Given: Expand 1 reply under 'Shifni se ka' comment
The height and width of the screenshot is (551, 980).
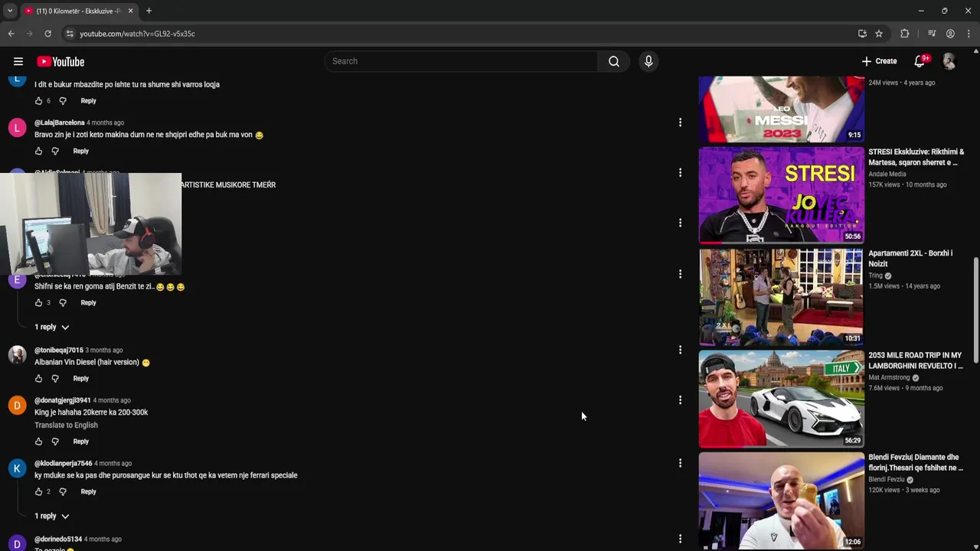Looking at the screenshot, I should tap(51, 327).
